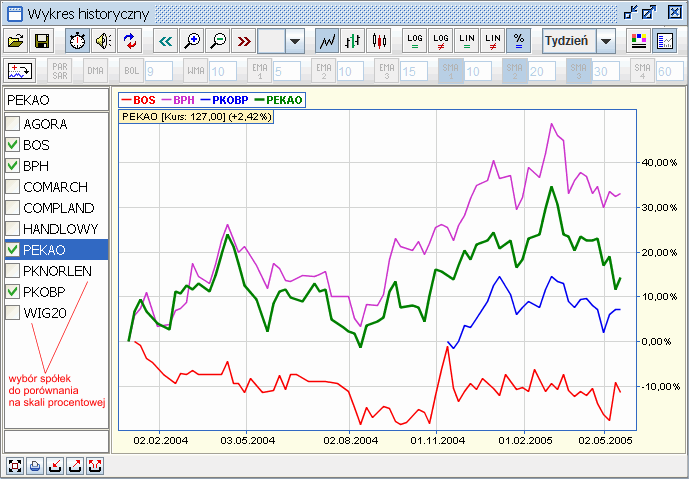Save chart using the floppy disk icon
This screenshot has width=689, height=479.
(x=41, y=41)
